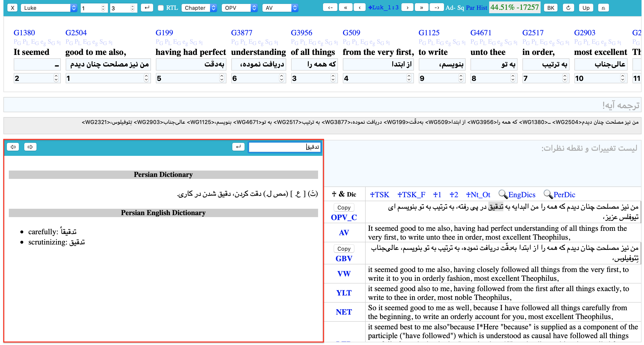Click the dictionary forward arrow button
The width and height of the screenshot is (644, 345).
[x=30, y=147]
